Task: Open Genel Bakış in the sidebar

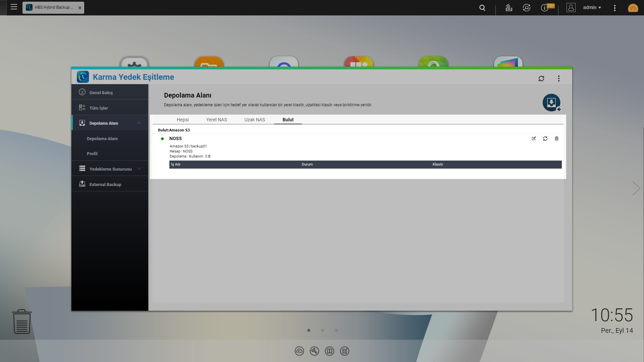Action: [x=101, y=93]
